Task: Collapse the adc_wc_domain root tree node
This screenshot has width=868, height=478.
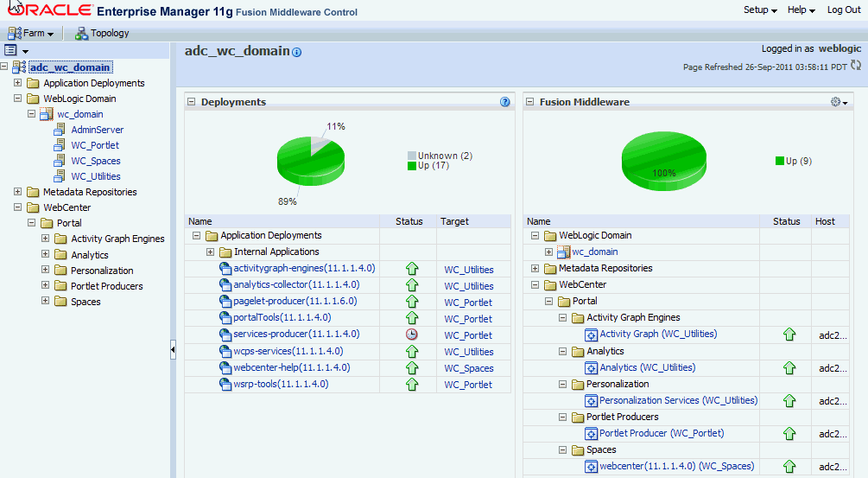Action: click(x=4, y=67)
